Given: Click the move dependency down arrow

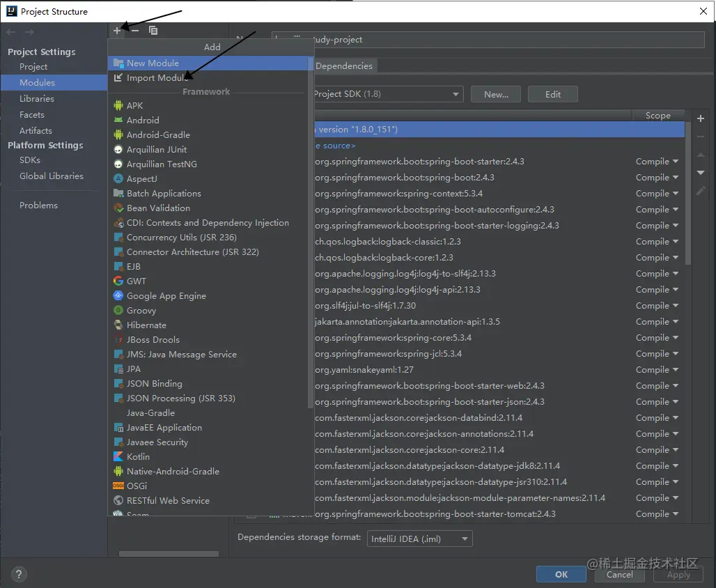Looking at the screenshot, I should coord(701,173).
